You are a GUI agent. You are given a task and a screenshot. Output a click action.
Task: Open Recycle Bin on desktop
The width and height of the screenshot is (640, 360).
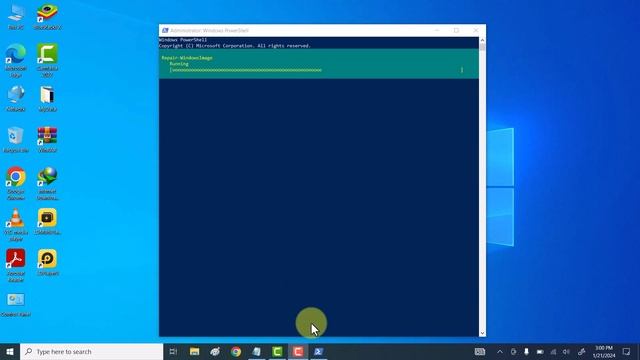[16, 140]
